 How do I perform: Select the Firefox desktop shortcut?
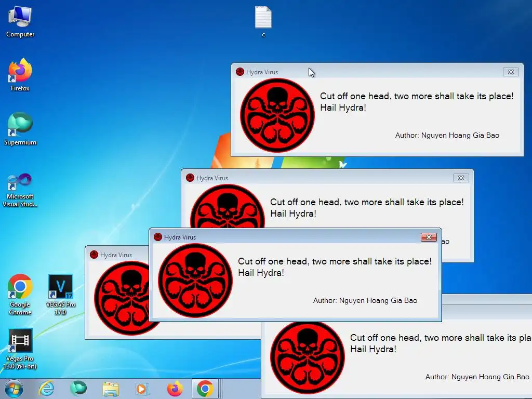click(x=20, y=75)
